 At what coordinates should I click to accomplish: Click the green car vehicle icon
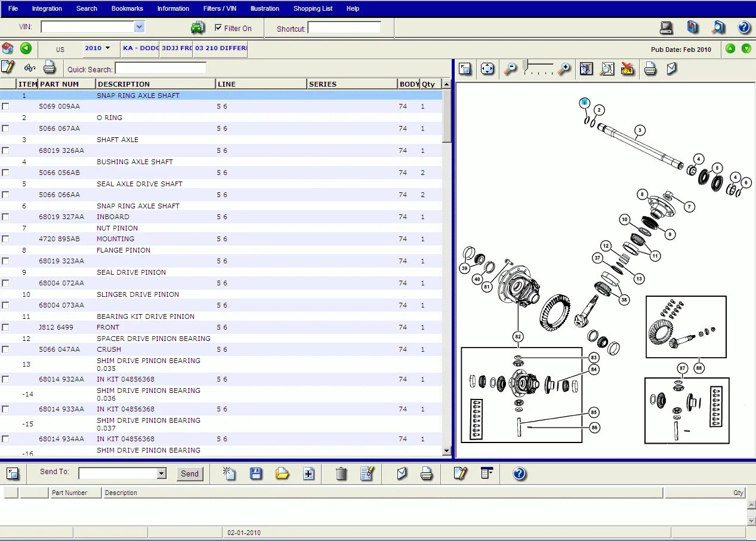198,28
